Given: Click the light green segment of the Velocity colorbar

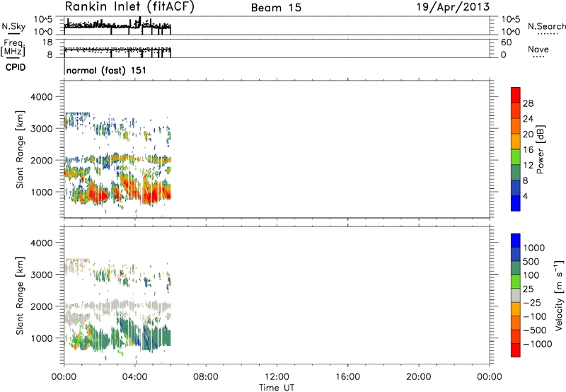Looking at the screenshot, I should point(516,282).
